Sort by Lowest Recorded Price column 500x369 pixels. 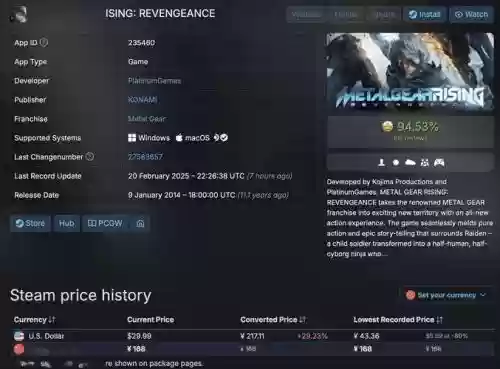coord(398,320)
